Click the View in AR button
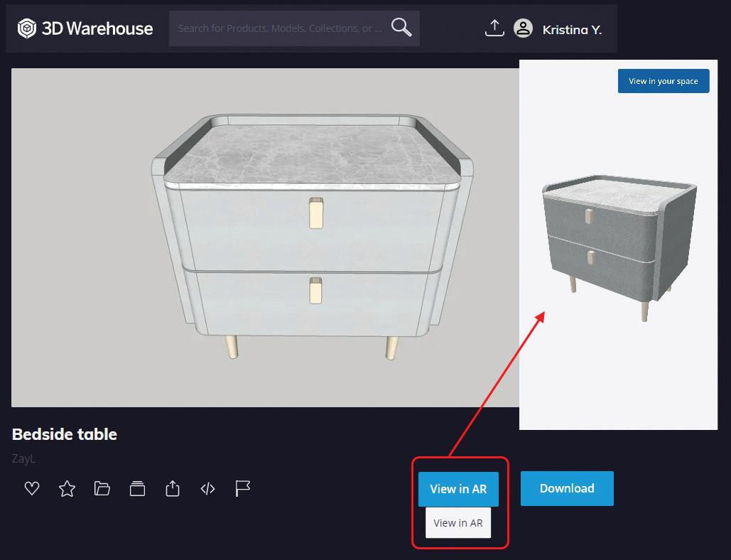 (458, 489)
